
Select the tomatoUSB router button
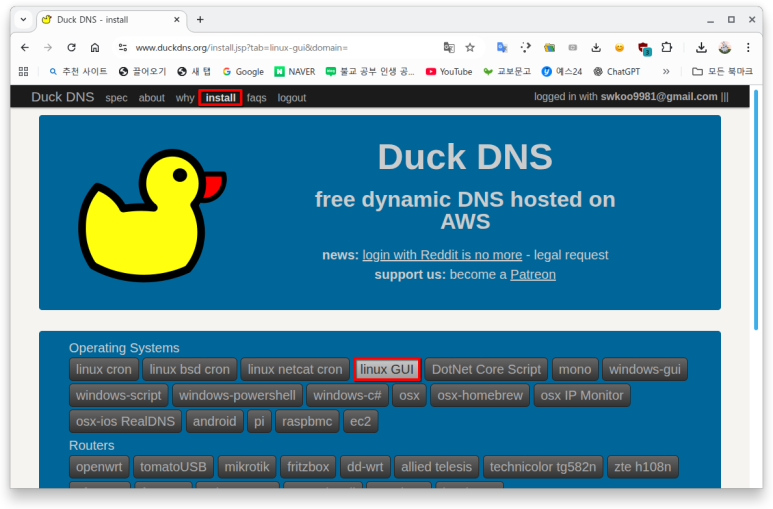pyautogui.click(x=173, y=467)
